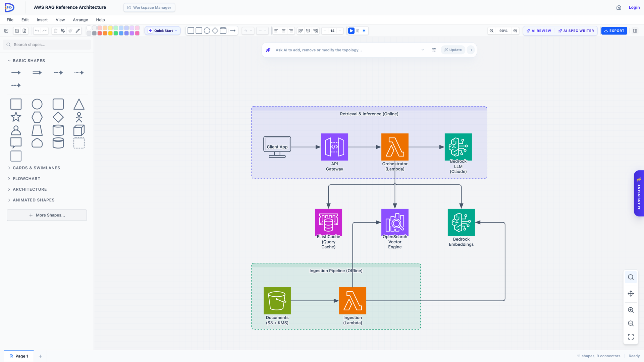Open the Insert menu
Screen dimensions: 644x362
42,20
